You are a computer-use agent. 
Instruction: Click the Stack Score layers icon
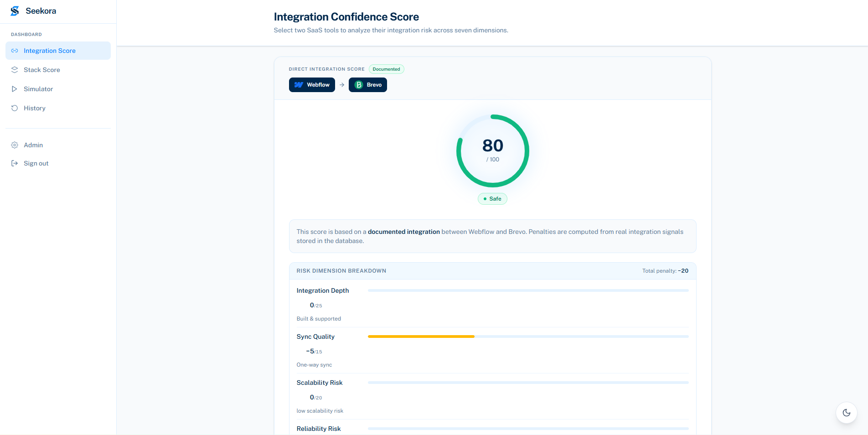(15, 70)
